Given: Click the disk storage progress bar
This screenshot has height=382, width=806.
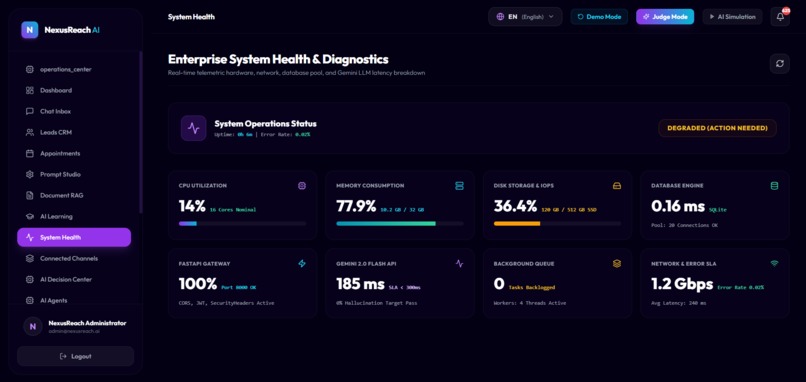Looking at the screenshot, I should coord(557,224).
